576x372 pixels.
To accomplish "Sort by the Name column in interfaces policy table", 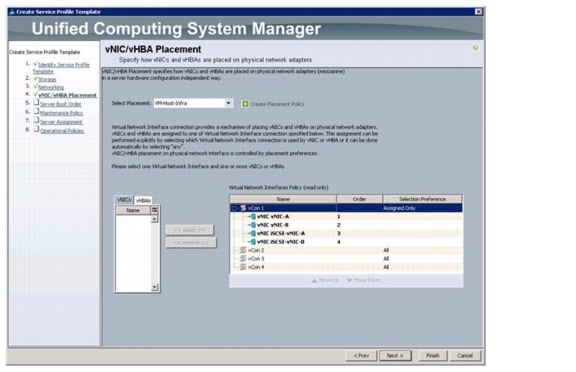I will pyautogui.click(x=283, y=199).
